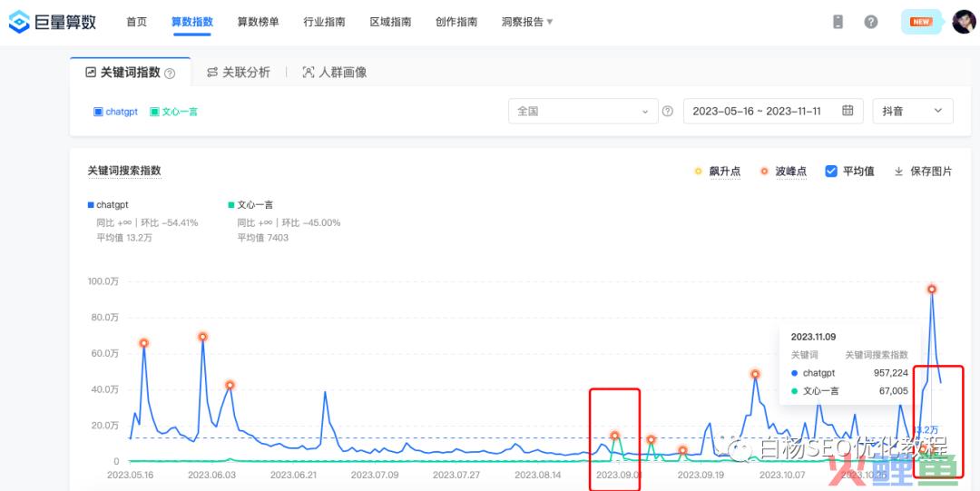Open 区域指南 in top navigation

(390, 22)
